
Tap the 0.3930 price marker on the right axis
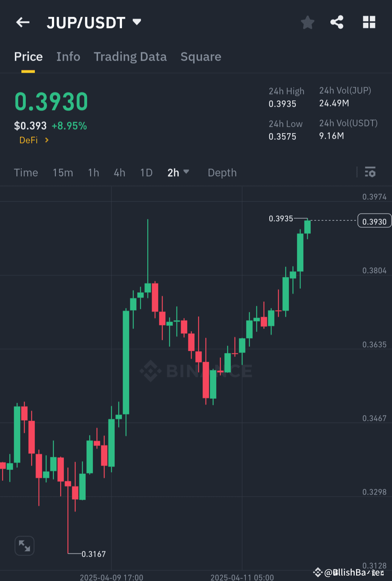pyautogui.click(x=374, y=220)
